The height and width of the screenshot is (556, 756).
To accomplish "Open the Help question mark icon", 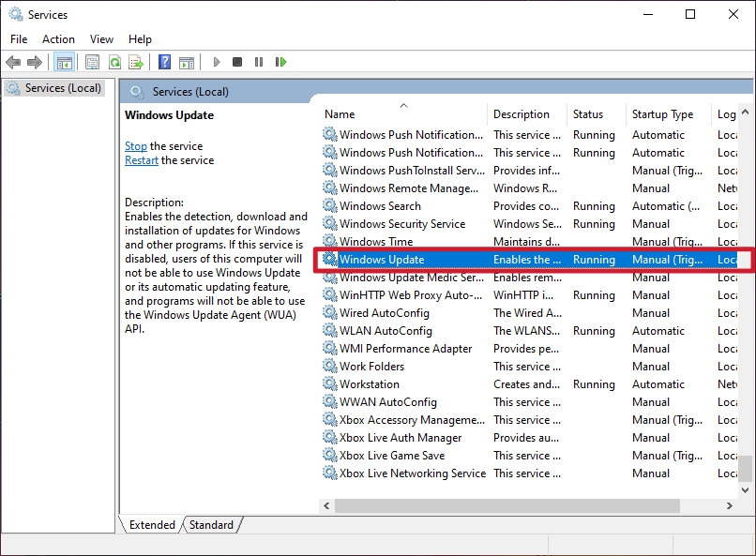I will (164, 62).
